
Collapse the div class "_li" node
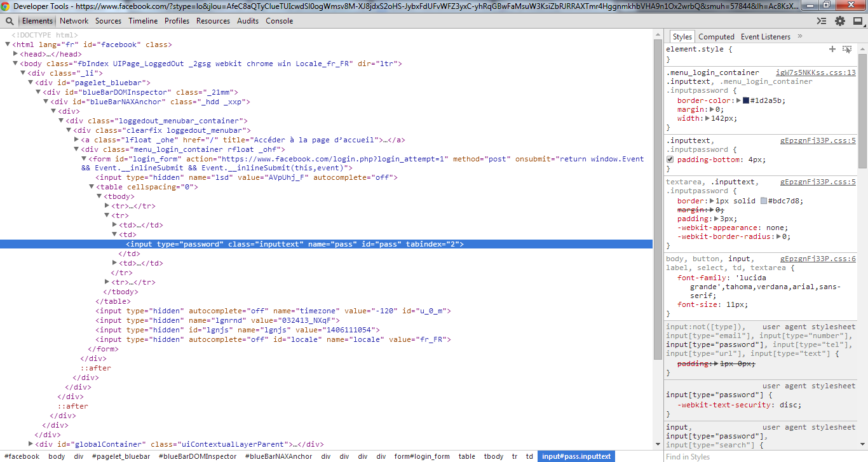click(24, 73)
